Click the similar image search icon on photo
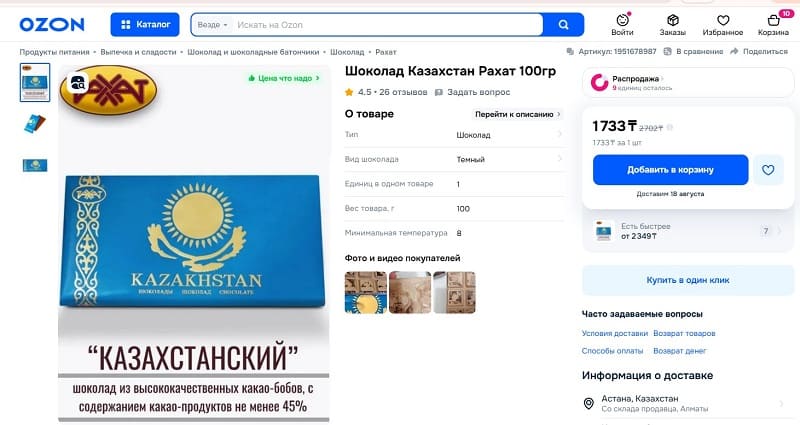The width and height of the screenshot is (800, 425). 78,83
